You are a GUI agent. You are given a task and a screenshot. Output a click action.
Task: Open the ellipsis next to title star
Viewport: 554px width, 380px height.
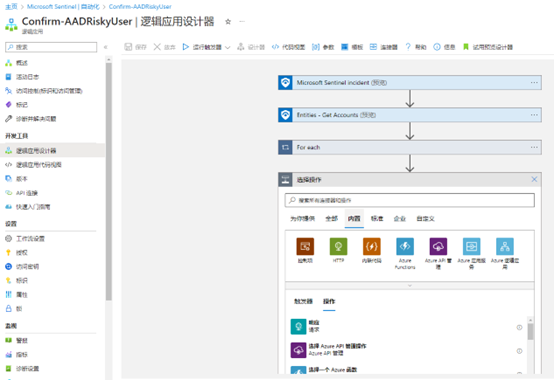point(242,22)
